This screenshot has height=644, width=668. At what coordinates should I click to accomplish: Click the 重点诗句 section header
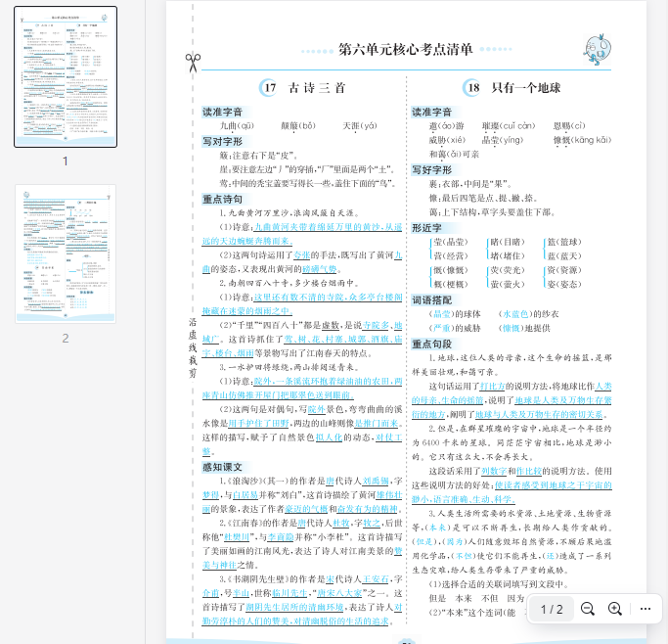pos(222,199)
